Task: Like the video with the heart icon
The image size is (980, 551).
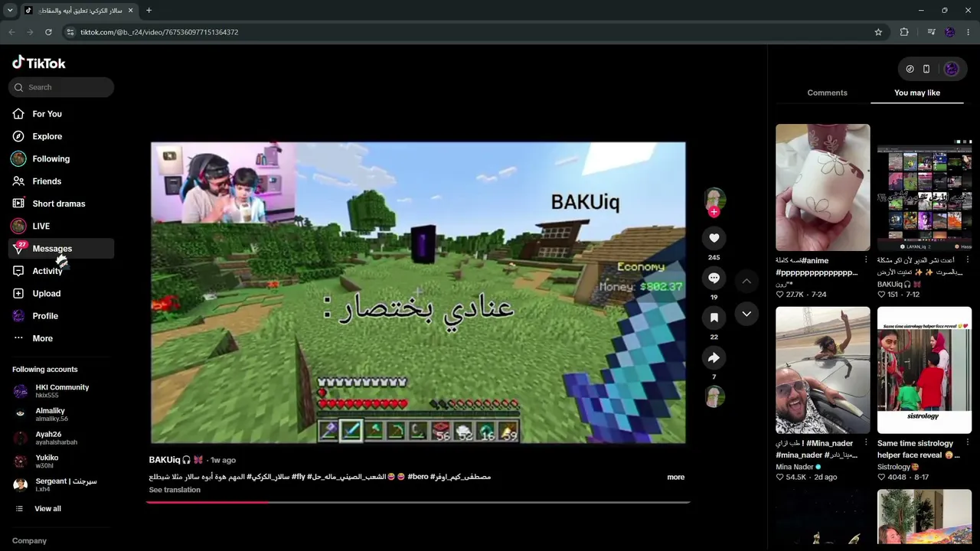Action: (x=714, y=238)
